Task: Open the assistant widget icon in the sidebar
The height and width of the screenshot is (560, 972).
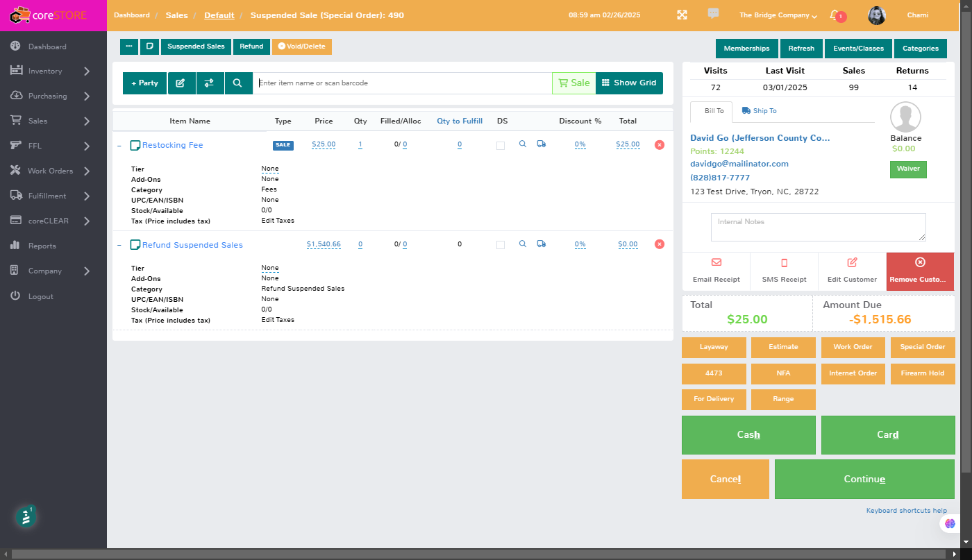Action: pos(26,516)
